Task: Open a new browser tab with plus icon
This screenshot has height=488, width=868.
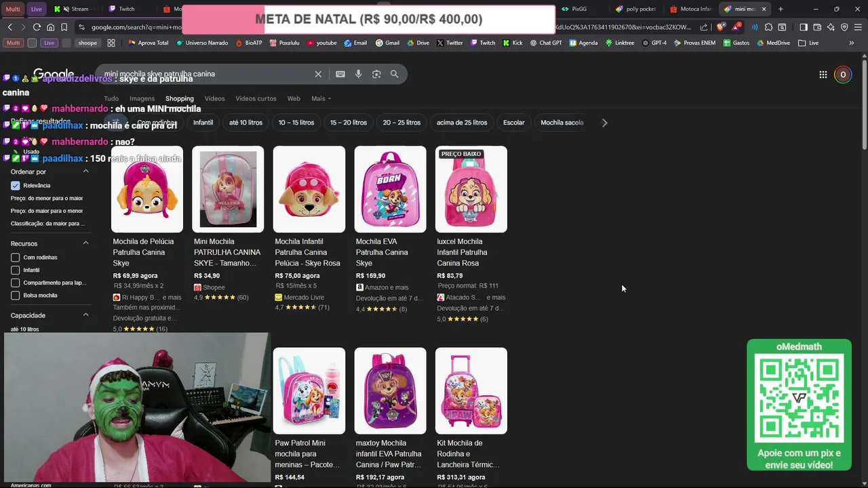Action: pos(781,9)
